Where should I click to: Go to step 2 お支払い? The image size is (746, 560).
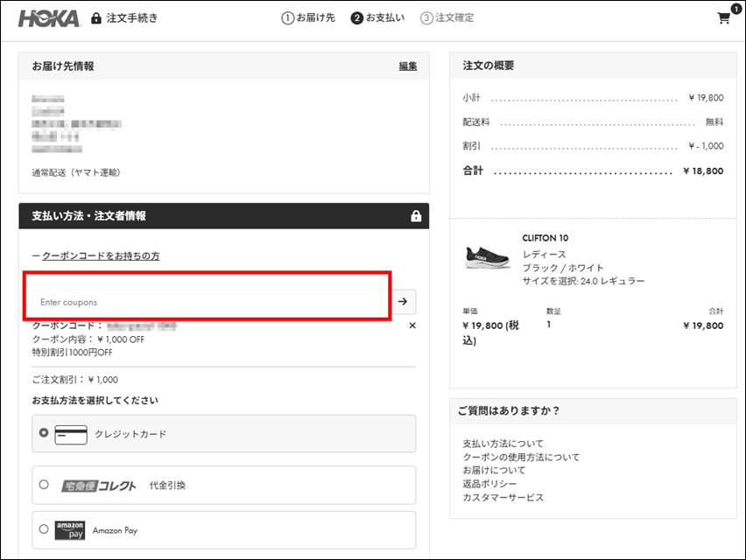(x=377, y=18)
